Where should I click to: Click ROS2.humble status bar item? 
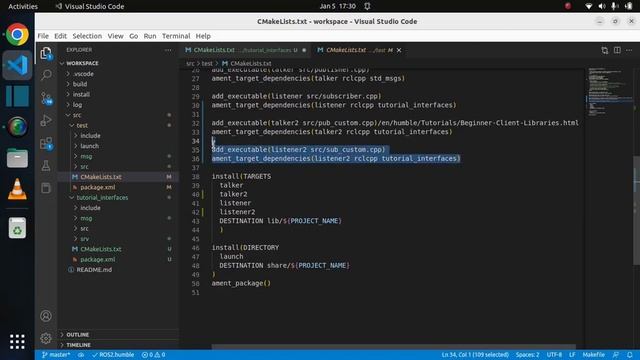[x=113, y=355]
